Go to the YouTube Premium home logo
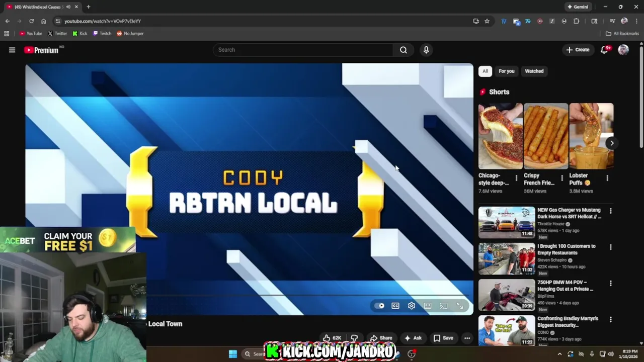 pyautogui.click(x=41, y=50)
